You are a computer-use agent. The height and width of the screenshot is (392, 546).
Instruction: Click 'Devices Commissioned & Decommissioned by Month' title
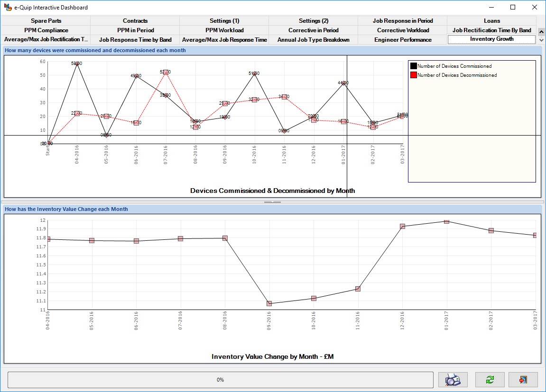click(272, 191)
